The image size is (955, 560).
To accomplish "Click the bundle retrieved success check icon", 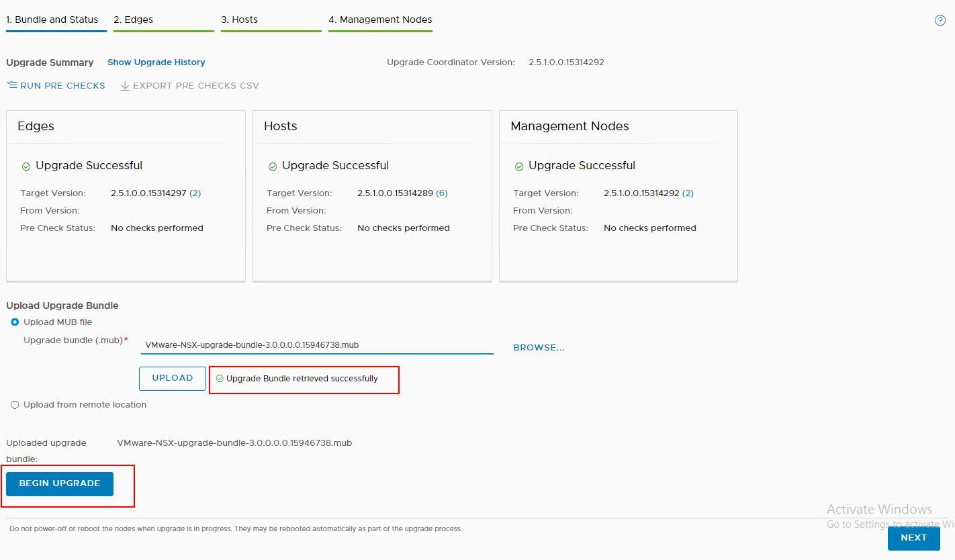I will (x=220, y=379).
